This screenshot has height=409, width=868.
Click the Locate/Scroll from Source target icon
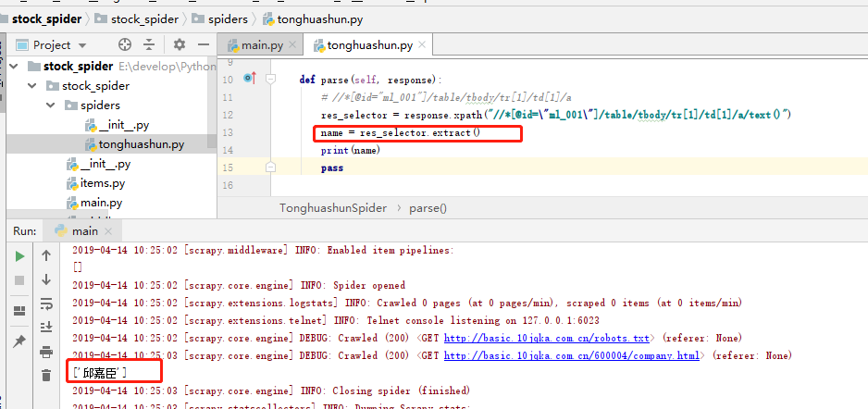click(x=125, y=44)
